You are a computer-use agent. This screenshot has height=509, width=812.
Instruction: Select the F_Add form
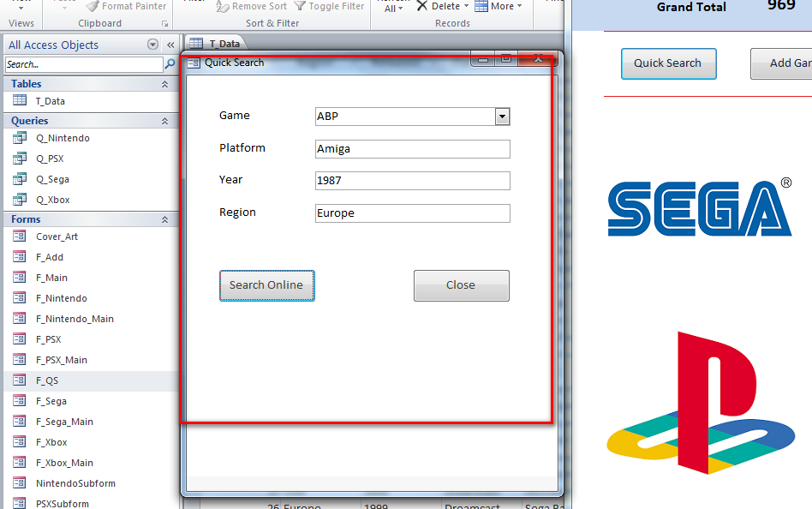91,257
